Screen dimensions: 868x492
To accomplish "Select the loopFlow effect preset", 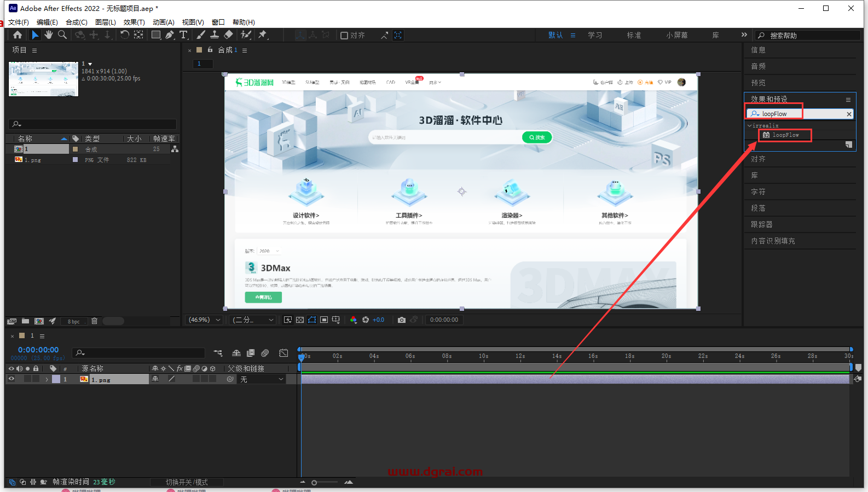I will coord(785,135).
